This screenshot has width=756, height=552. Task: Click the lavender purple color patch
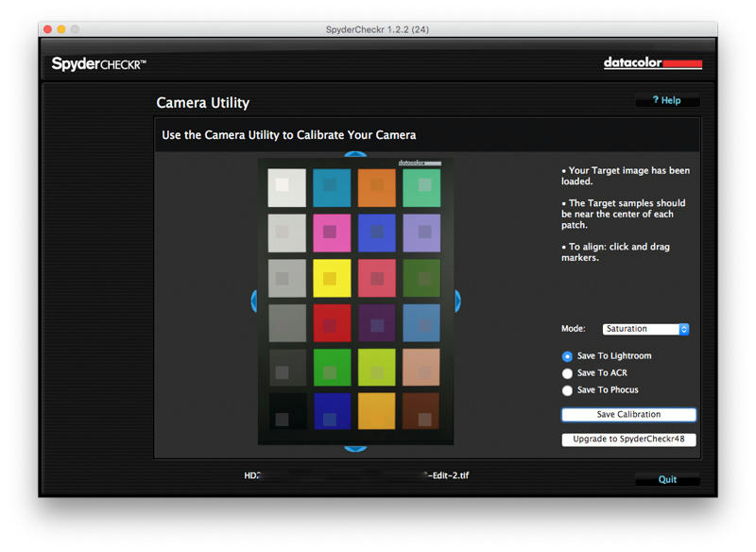[421, 233]
